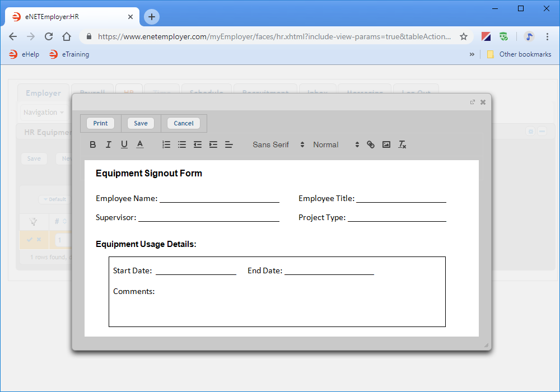The image size is (560, 392).
Task: Increase indent of selected text
Action: tap(213, 144)
